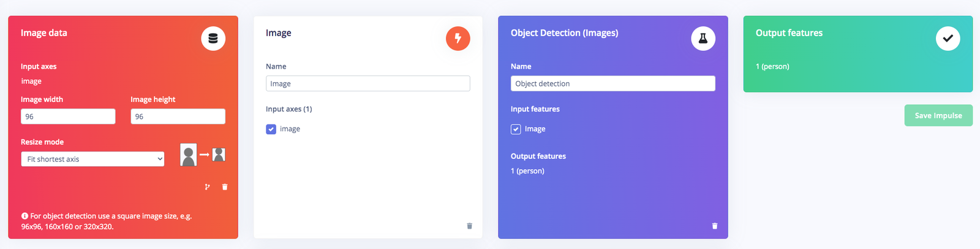
Task: Open the Resize mode dropdown
Action: 92,159
